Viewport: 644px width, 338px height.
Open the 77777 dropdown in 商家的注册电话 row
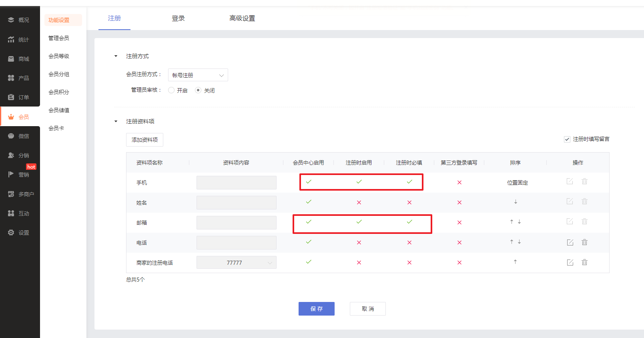coord(237,262)
